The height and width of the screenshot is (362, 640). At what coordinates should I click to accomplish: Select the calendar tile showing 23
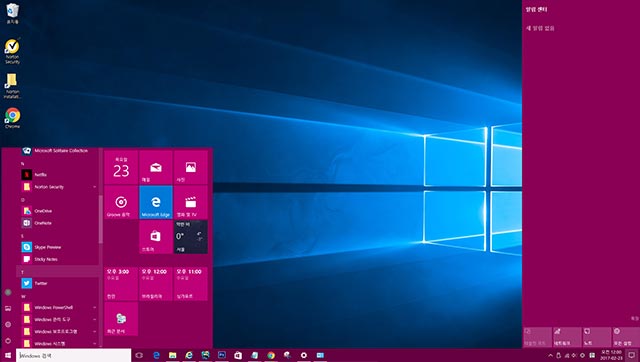(x=121, y=167)
